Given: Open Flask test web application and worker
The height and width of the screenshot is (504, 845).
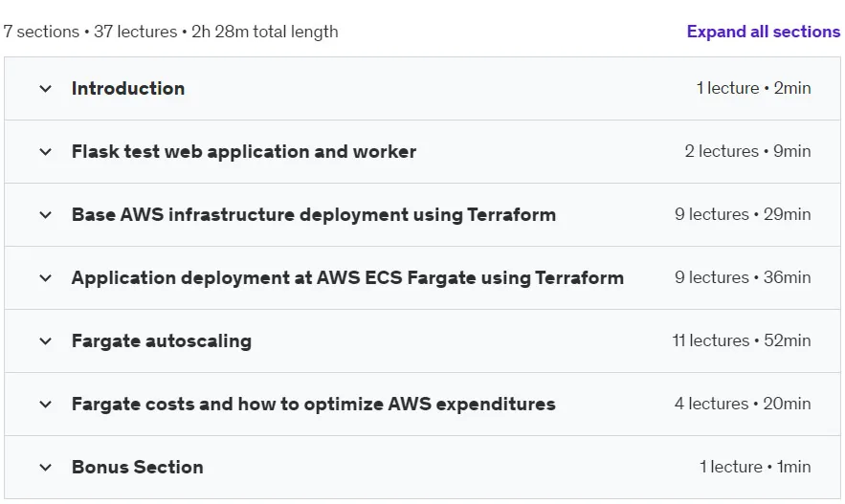Looking at the screenshot, I should pyautogui.click(x=244, y=151).
